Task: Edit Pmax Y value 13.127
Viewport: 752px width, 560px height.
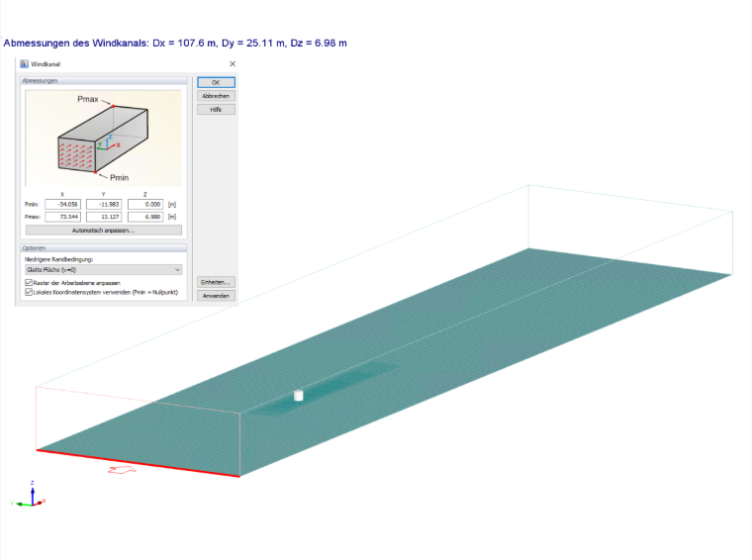Action: [x=104, y=217]
